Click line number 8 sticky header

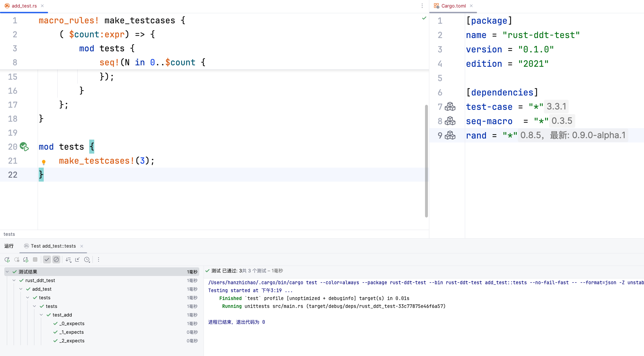15,62
